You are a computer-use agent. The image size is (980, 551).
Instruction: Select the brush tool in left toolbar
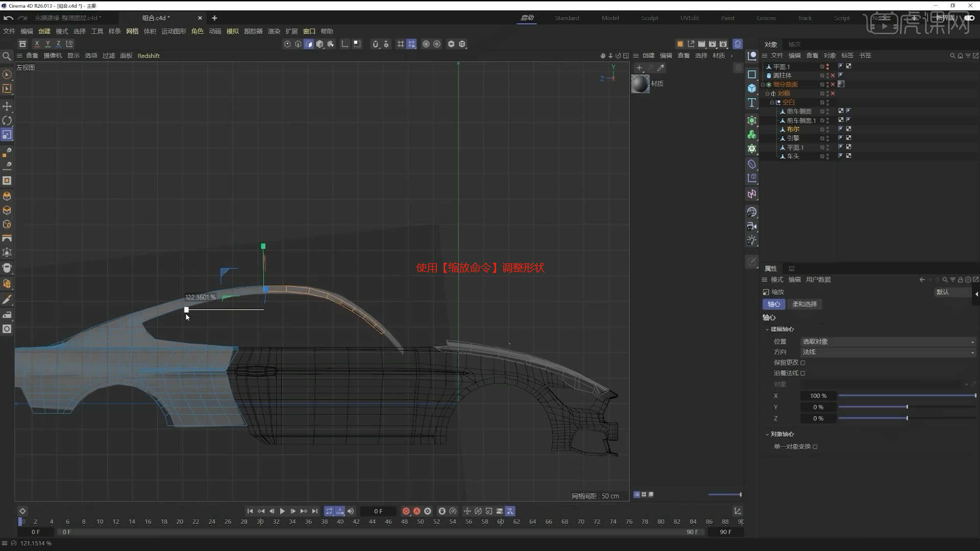pos(7,300)
